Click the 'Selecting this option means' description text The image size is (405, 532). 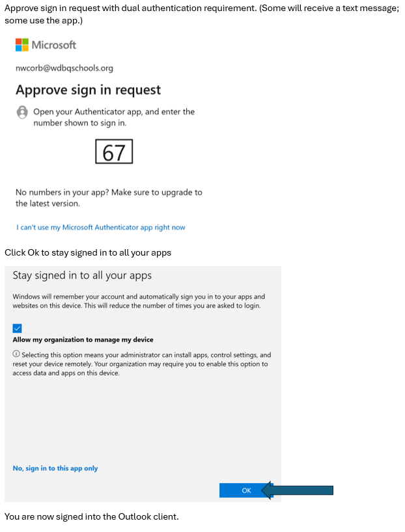coord(142,364)
